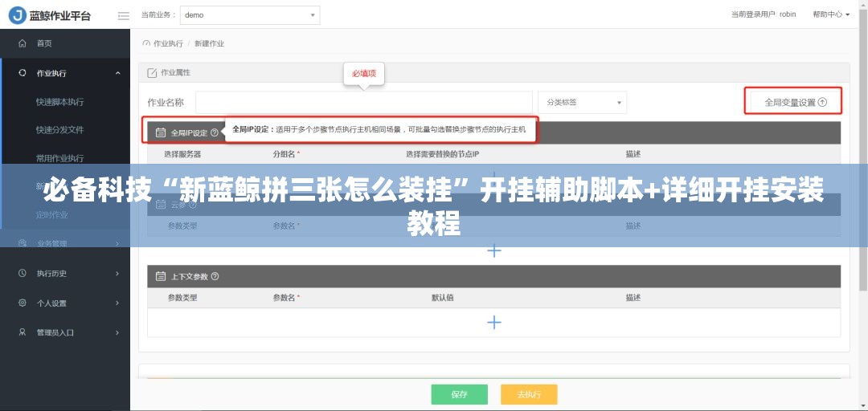Expand the 管理员入口 sidebar chevron
This screenshot has width=868, height=411.
coord(117,332)
